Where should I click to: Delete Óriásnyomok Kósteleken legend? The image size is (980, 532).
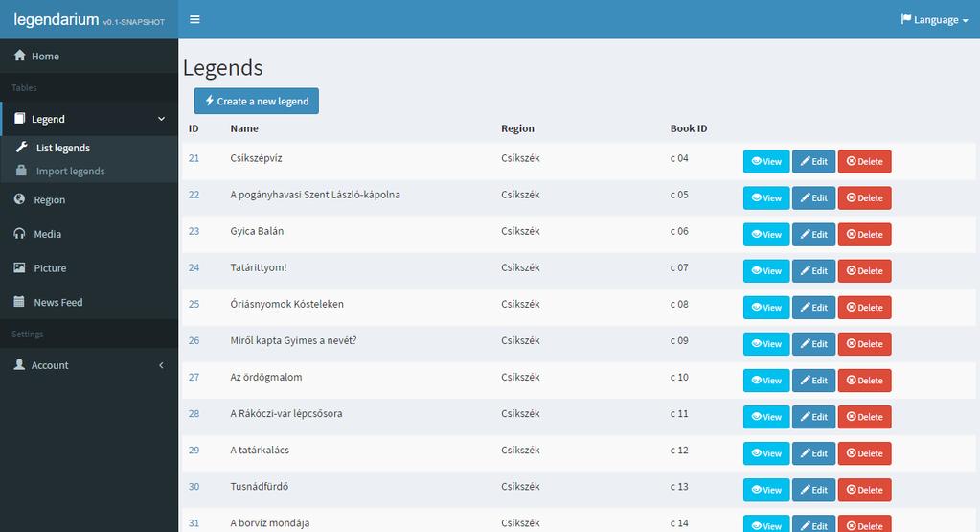pyautogui.click(x=864, y=307)
